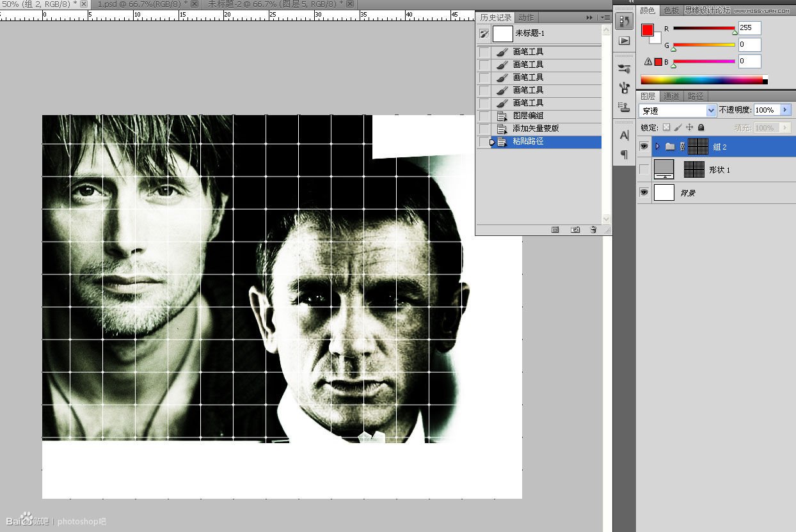
Task: Click the trash icon in the History panel
Action: [593, 230]
